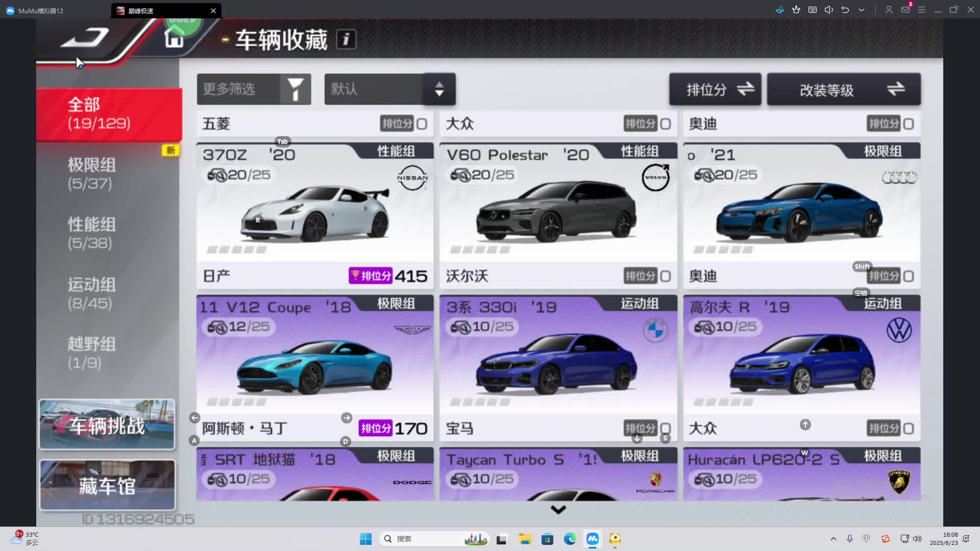The image size is (980, 551).
Task: Open the vehicle collection info icon
Action: [x=346, y=39]
